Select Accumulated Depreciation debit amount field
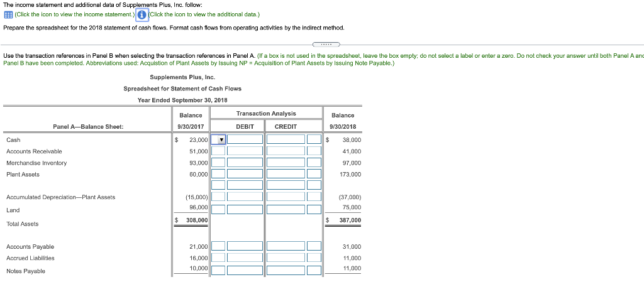 click(245, 197)
